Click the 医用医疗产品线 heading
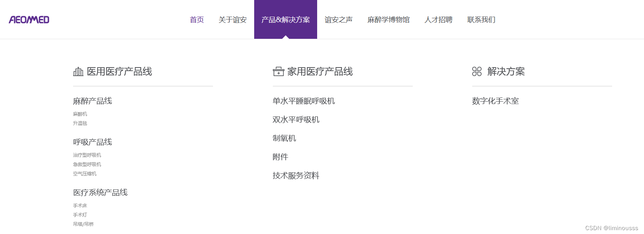This screenshot has height=234, width=644. [x=119, y=71]
